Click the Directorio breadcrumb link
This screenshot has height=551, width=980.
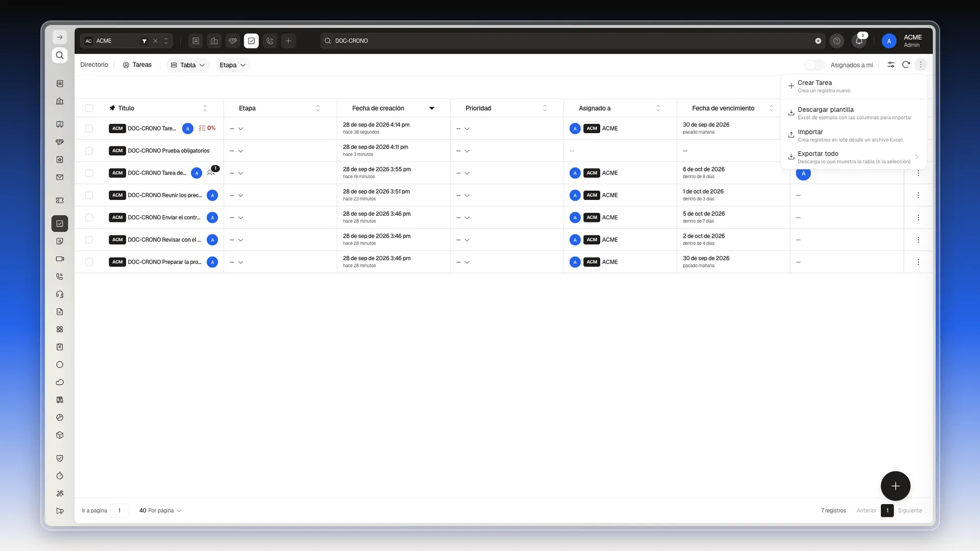tap(94, 65)
